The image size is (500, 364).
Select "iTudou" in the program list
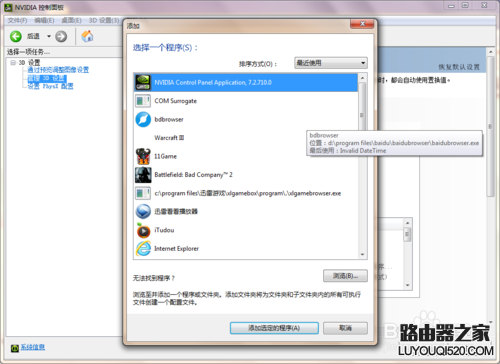pyautogui.click(x=246, y=230)
